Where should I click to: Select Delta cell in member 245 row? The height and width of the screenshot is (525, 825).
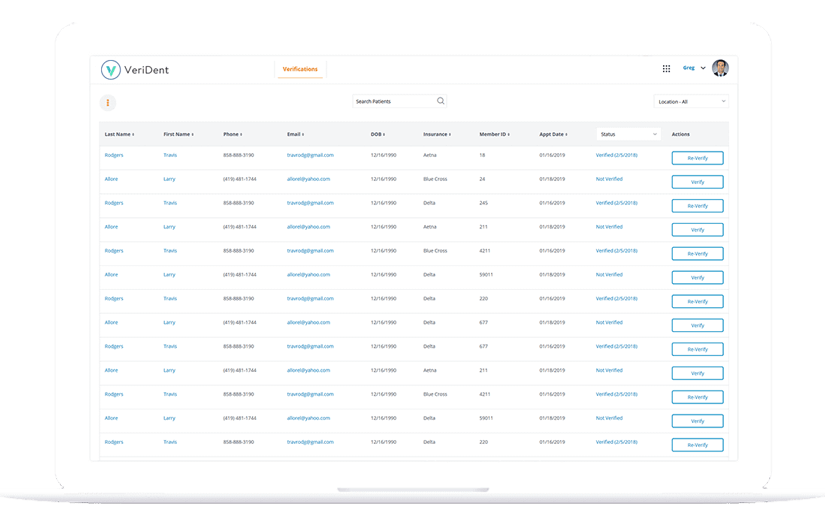tap(429, 203)
